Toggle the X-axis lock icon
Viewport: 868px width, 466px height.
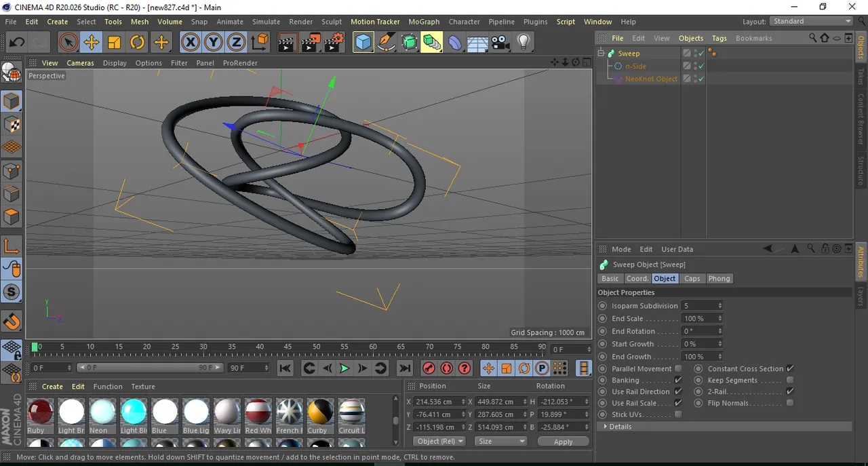click(x=191, y=43)
